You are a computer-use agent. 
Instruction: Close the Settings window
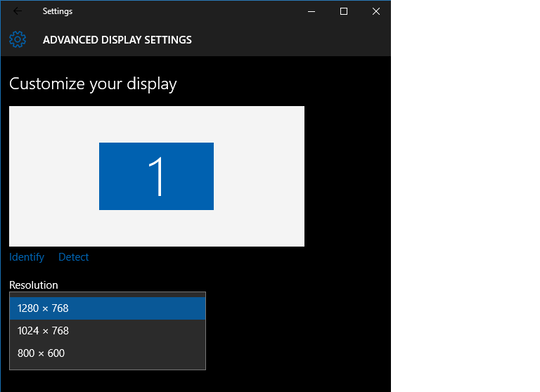376,11
